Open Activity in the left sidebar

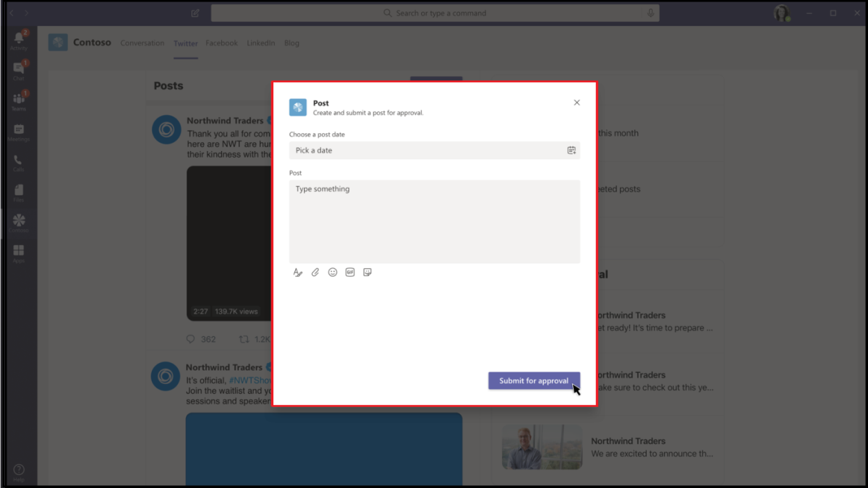(19, 40)
